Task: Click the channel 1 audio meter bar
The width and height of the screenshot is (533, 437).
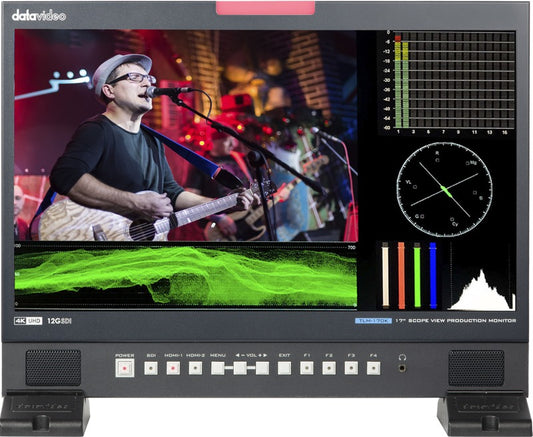Action: (x=398, y=82)
